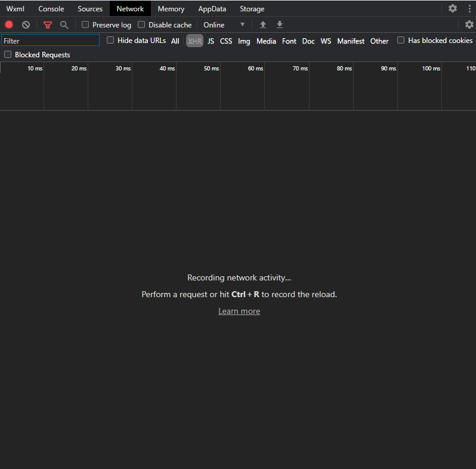
Task: Filter requests by Doc
Action: point(308,41)
